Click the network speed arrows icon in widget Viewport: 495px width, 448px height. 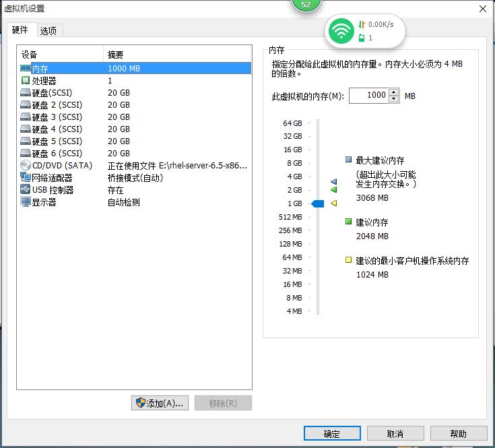[x=362, y=24]
